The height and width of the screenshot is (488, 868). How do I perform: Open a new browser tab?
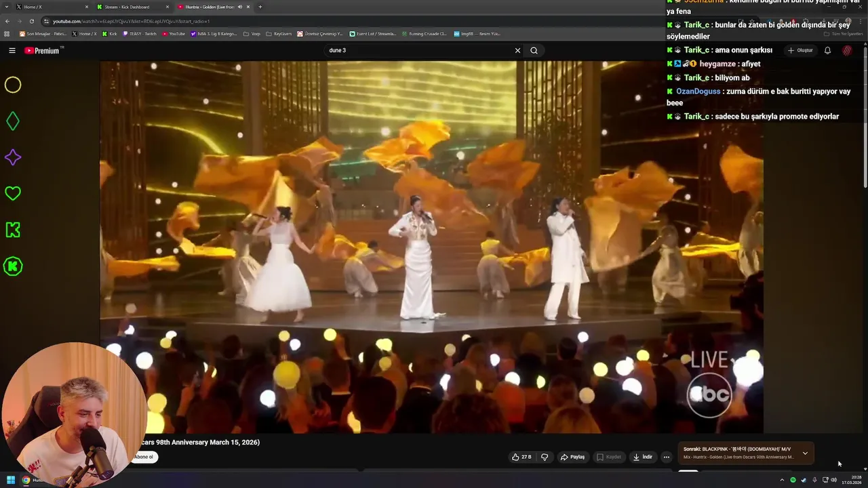tap(260, 7)
